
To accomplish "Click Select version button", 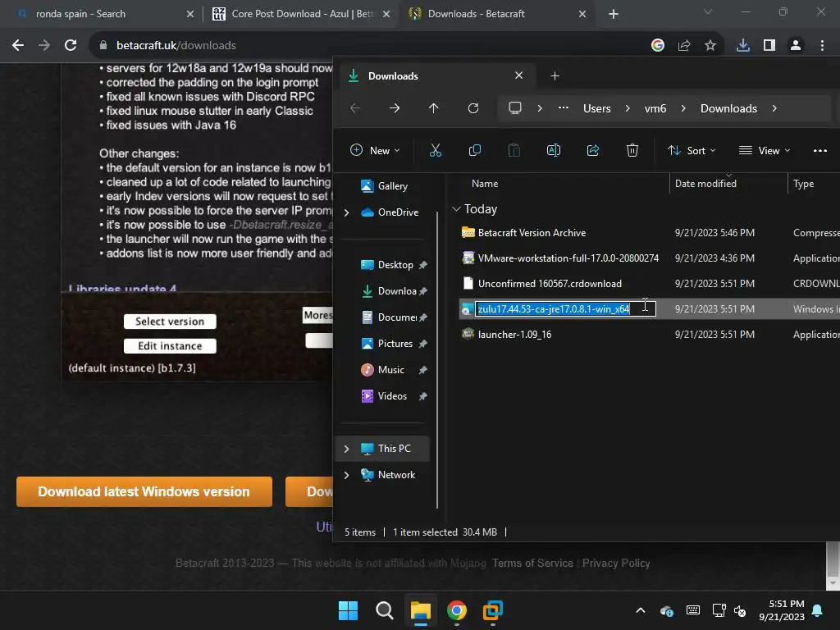I will tap(170, 322).
